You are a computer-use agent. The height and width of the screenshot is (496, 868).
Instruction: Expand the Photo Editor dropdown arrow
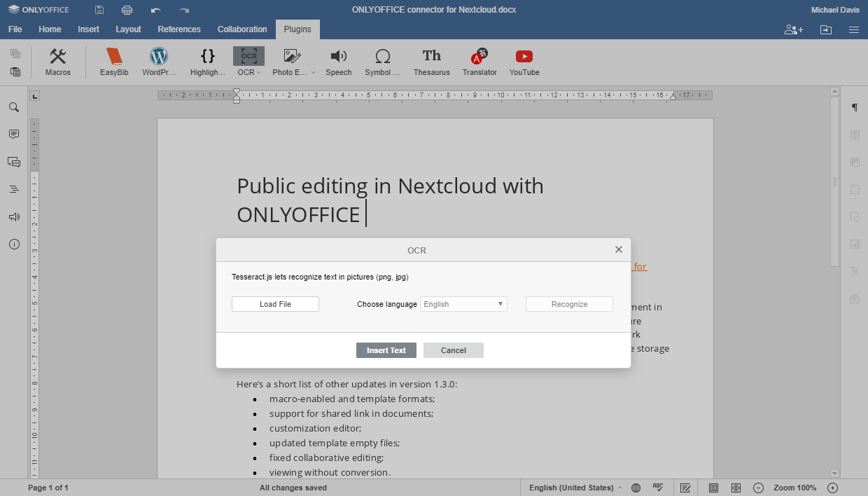(x=313, y=72)
